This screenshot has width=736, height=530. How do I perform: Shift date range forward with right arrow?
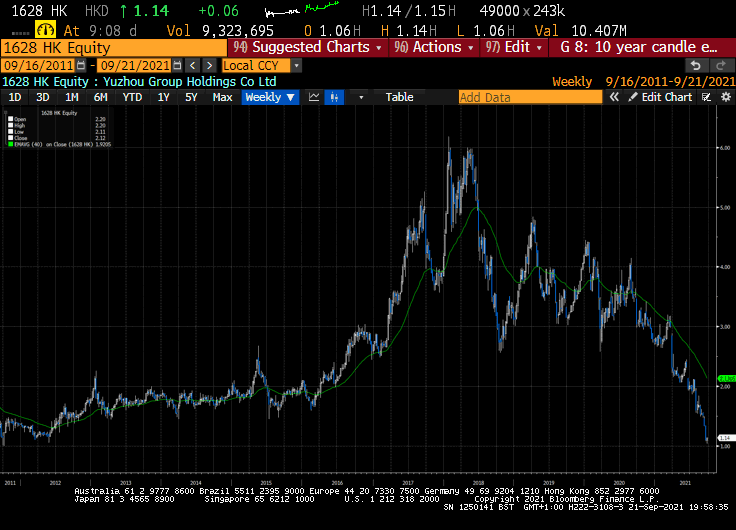pyautogui.click(x=209, y=66)
